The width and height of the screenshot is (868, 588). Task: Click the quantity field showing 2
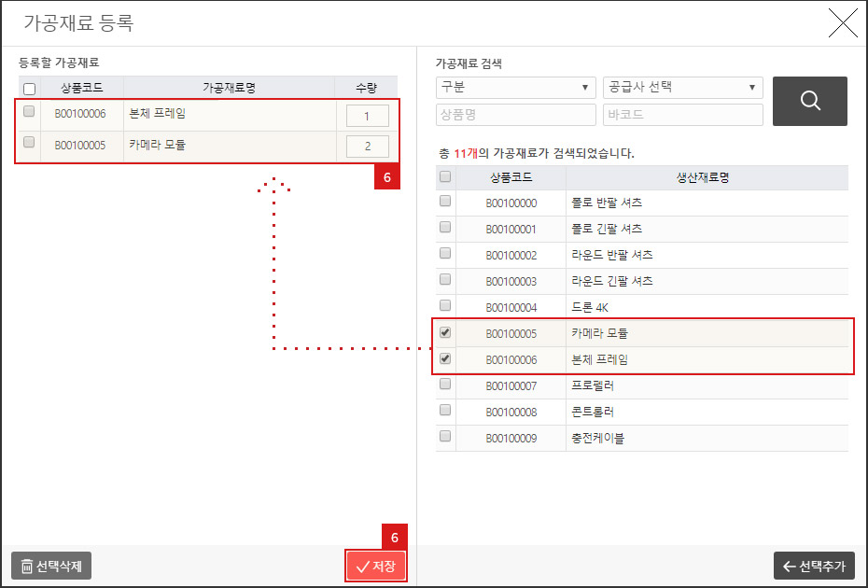tap(367, 146)
